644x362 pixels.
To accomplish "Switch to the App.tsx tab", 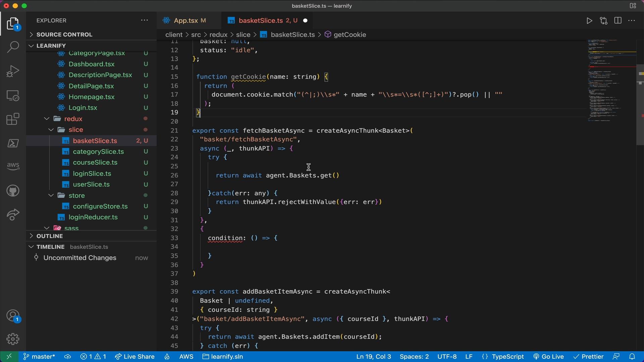I will (185, 21).
